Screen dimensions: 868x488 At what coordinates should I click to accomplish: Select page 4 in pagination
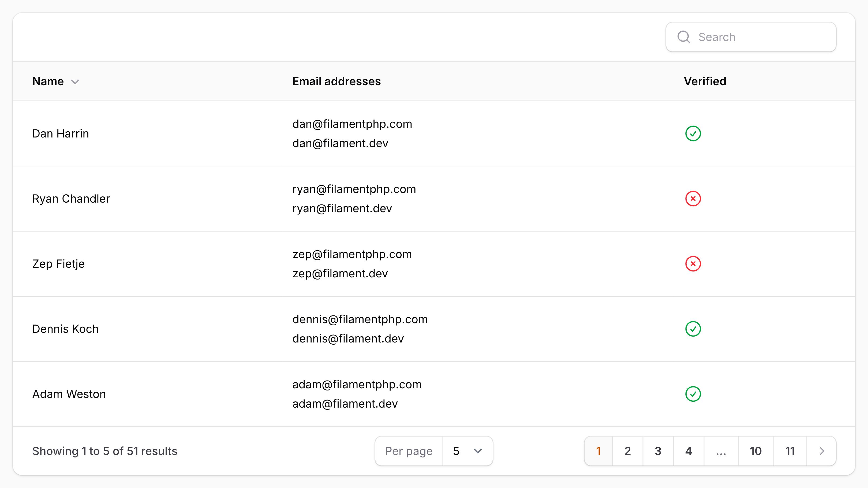(689, 451)
